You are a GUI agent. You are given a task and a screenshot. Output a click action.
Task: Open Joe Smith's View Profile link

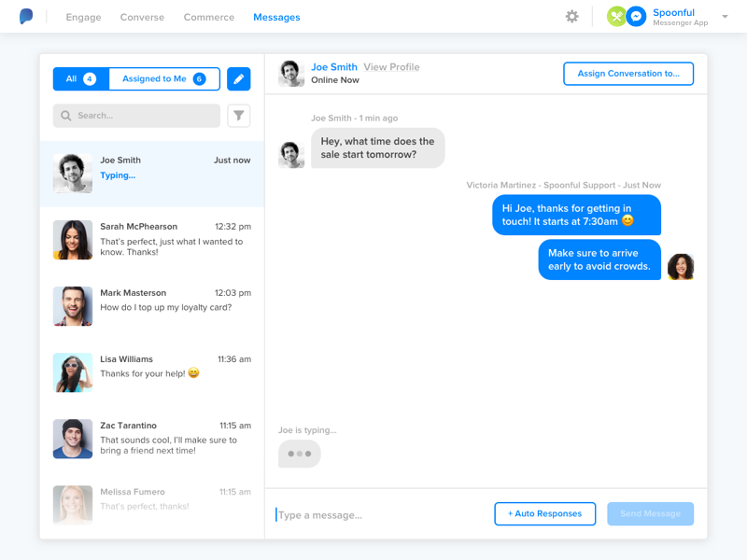(391, 67)
